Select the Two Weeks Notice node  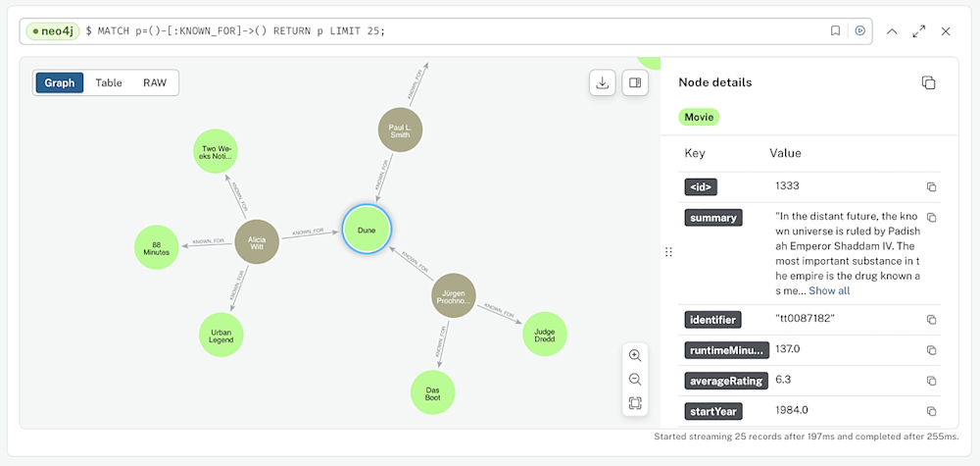point(216,153)
